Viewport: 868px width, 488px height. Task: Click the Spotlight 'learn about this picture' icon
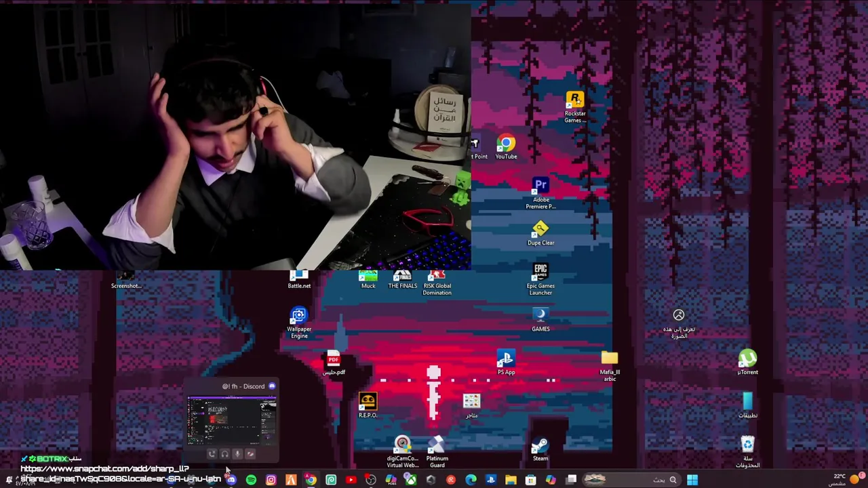tap(678, 323)
